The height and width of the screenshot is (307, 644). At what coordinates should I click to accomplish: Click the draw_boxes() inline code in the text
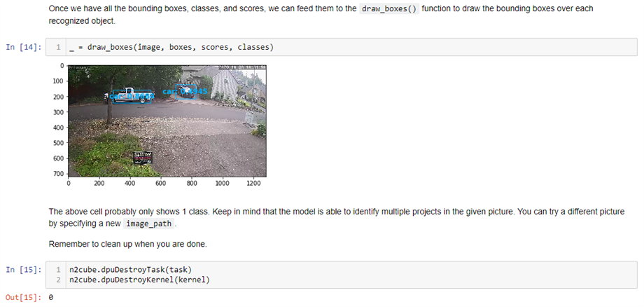(388, 11)
